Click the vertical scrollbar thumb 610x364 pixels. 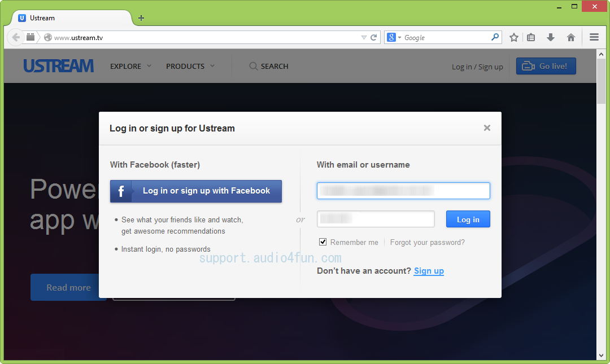[602, 81]
